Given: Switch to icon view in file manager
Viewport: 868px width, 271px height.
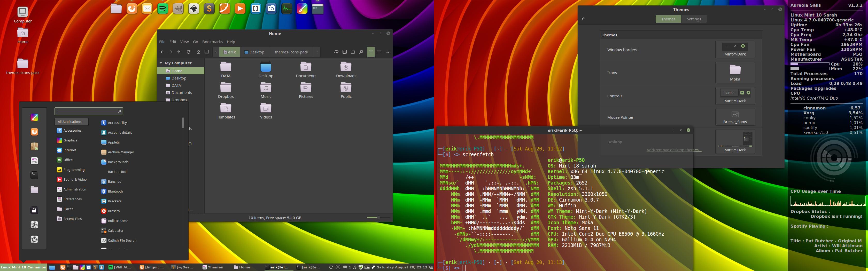Looking at the screenshot, I should click(371, 52).
